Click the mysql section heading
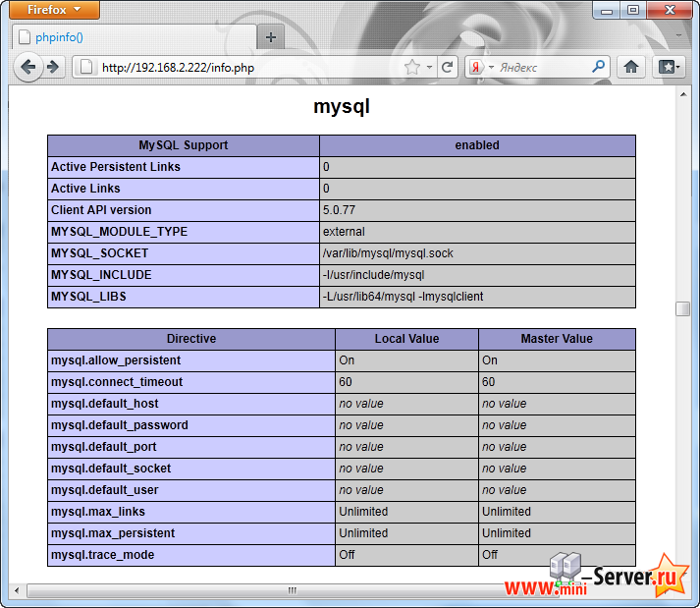The width and height of the screenshot is (700, 608). coord(342,107)
